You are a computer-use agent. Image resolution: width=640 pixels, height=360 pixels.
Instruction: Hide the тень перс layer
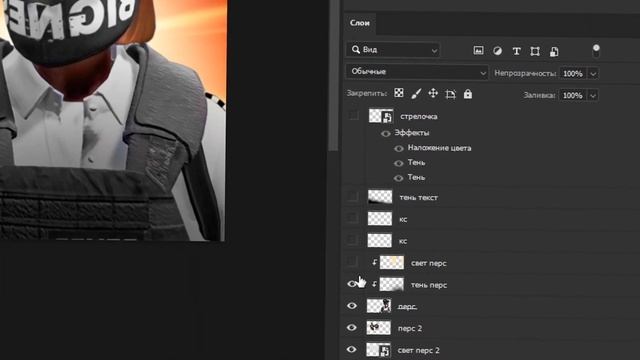point(352,284)
